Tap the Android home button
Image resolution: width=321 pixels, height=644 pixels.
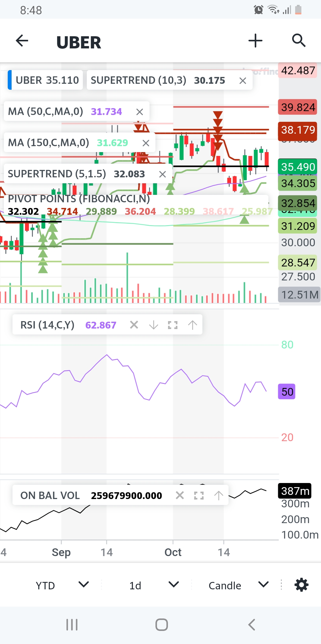point(161,625)
